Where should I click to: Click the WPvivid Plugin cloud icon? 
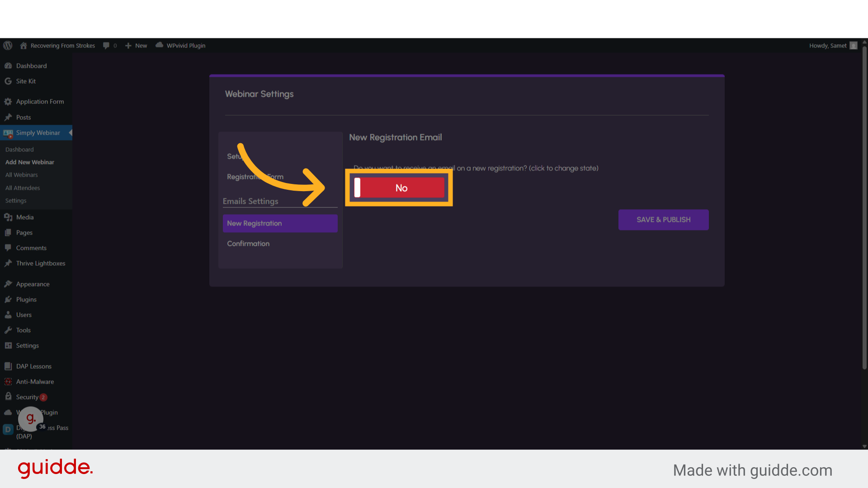point(159,45)
